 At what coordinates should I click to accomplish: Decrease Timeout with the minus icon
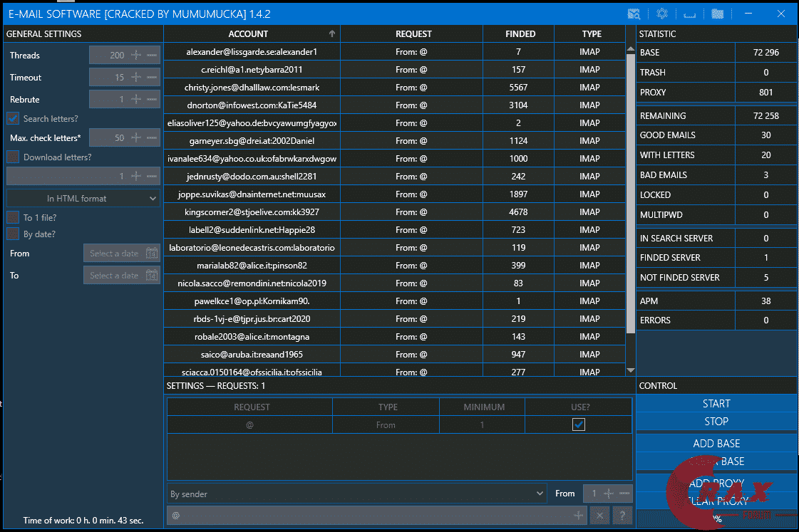pyautogui.click(x=152, y=77)
